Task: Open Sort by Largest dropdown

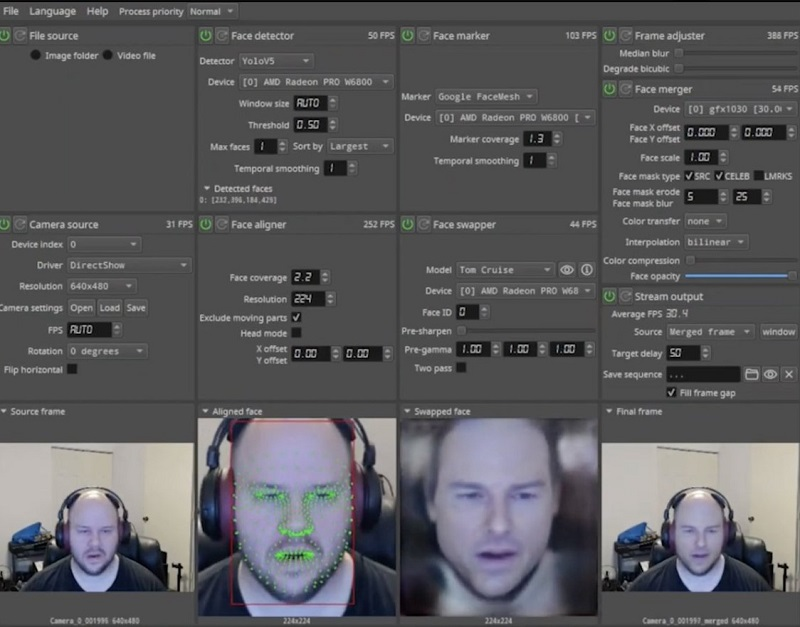Action: point(360,146)
